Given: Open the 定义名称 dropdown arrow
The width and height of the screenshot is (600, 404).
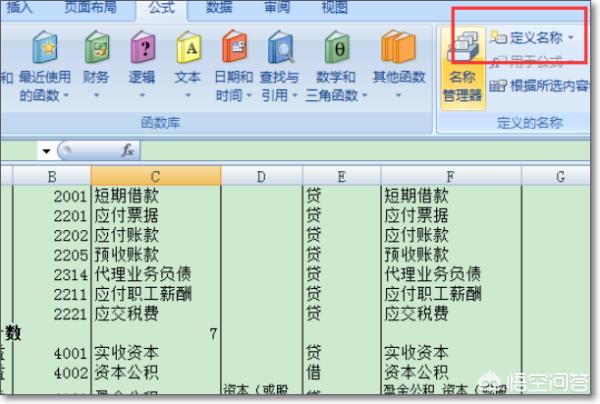Looking at the screenshot, I should tap(571, 37).
